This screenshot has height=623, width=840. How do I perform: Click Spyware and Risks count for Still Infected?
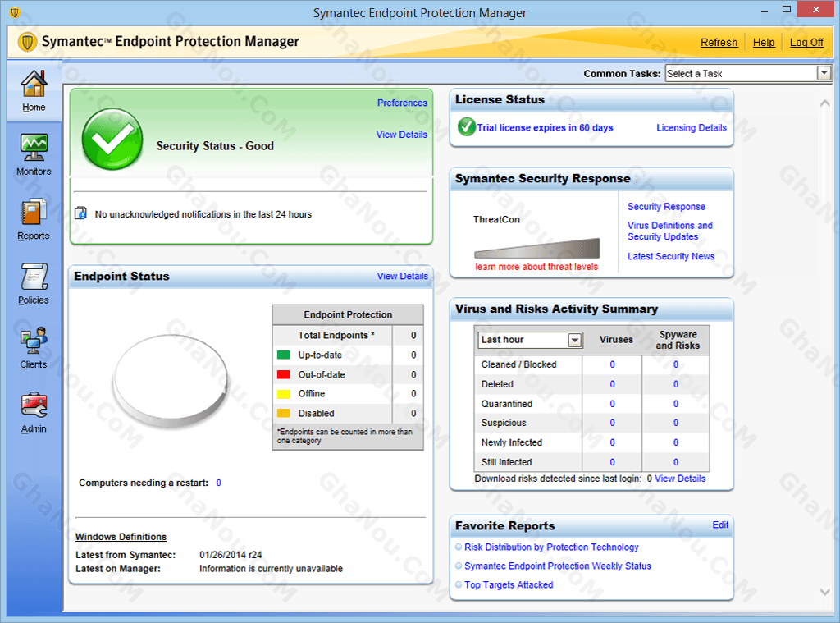click(x=676, y=462)
